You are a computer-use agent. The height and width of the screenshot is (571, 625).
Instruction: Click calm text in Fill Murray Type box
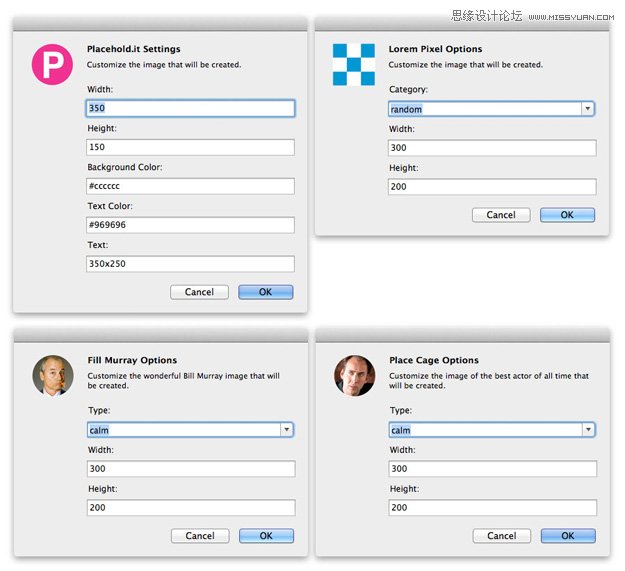click(99, 430)
